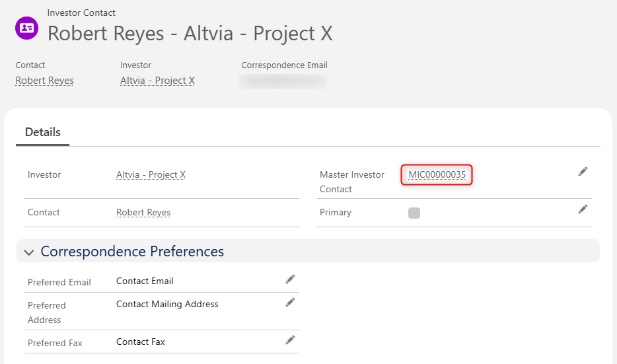The image size is (617, 364).
Task: Collapse the Correspondence Preferences section chevron
Action: pyautogui.click(x=28, y=252)
